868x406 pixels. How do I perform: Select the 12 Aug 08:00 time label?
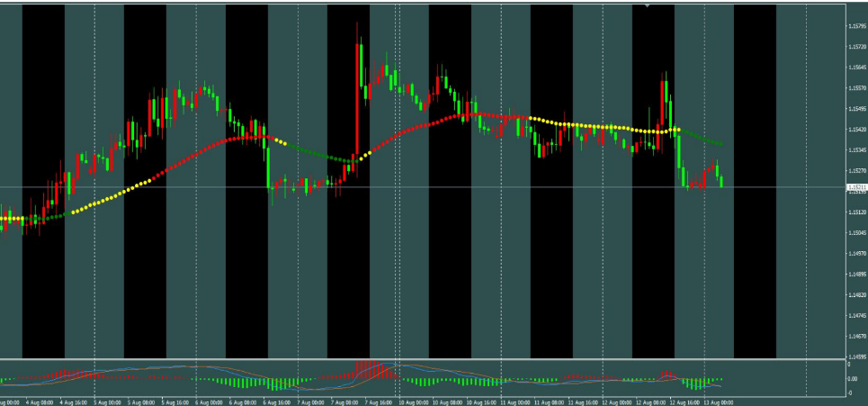651,402
